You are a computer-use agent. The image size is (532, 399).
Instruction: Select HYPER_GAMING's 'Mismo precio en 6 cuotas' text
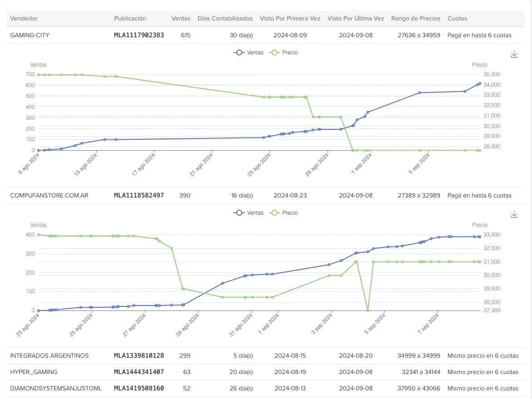pyautogui.click(x=483, y=372)
